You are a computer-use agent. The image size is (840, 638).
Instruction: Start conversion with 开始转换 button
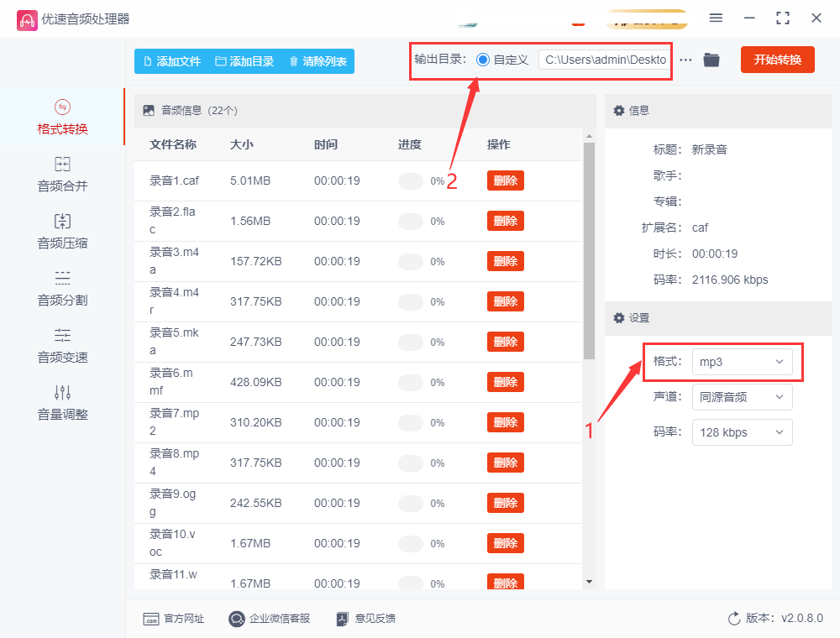coord(777,60)
